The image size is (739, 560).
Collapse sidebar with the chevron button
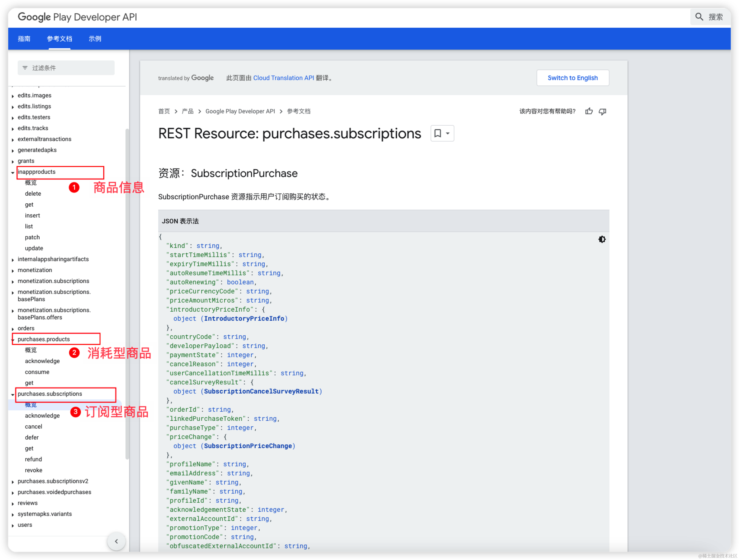point(116,541)
